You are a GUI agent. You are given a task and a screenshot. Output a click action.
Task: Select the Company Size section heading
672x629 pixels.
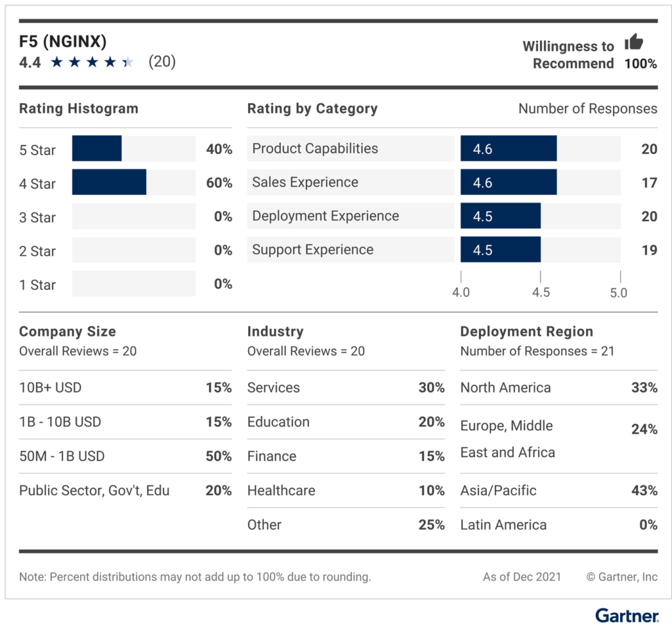click(x=68, y=331)
